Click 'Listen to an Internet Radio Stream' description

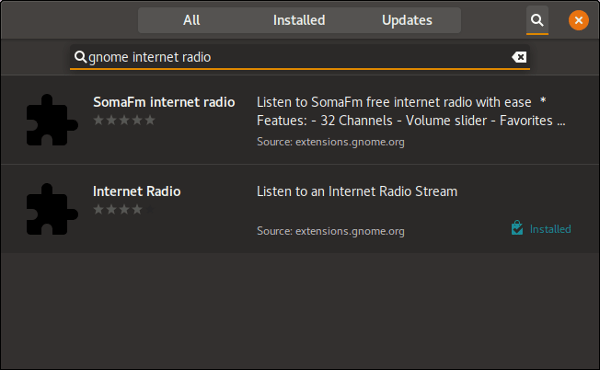tap(357, 191)
